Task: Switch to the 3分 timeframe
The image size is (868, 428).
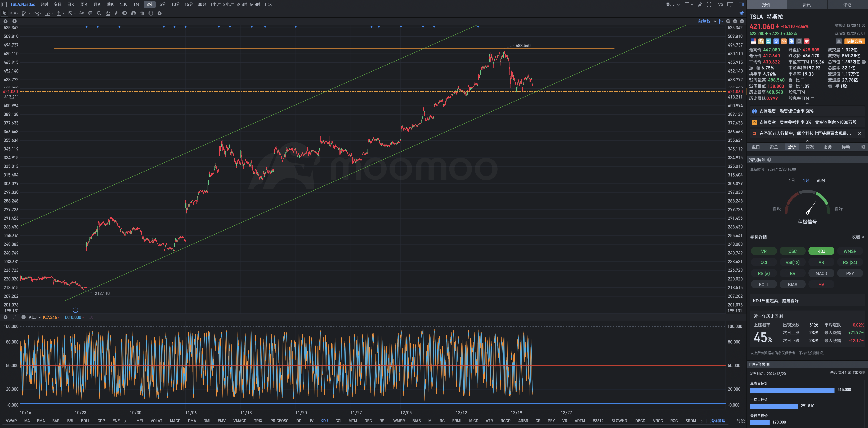Action: coord(149,4)
